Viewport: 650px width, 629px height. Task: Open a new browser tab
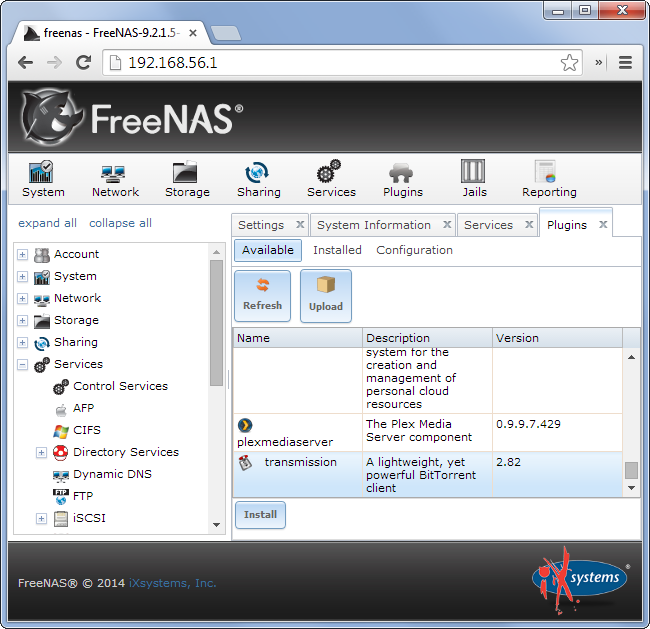(x=226, y=33)
